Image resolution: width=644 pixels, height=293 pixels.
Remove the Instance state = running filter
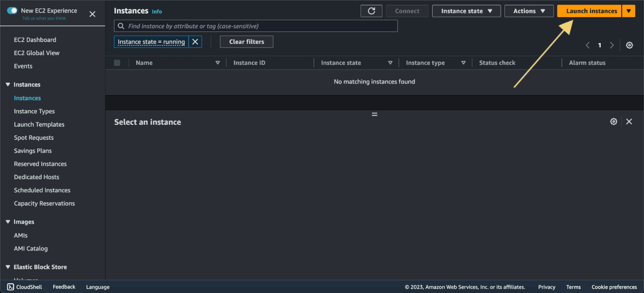click(x=195, y=42)
